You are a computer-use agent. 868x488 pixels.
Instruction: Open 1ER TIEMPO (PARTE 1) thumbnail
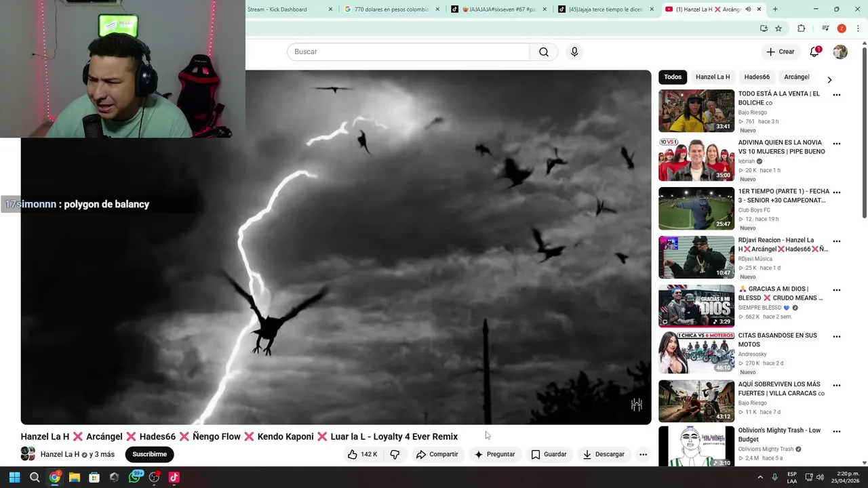pos(696,208)
